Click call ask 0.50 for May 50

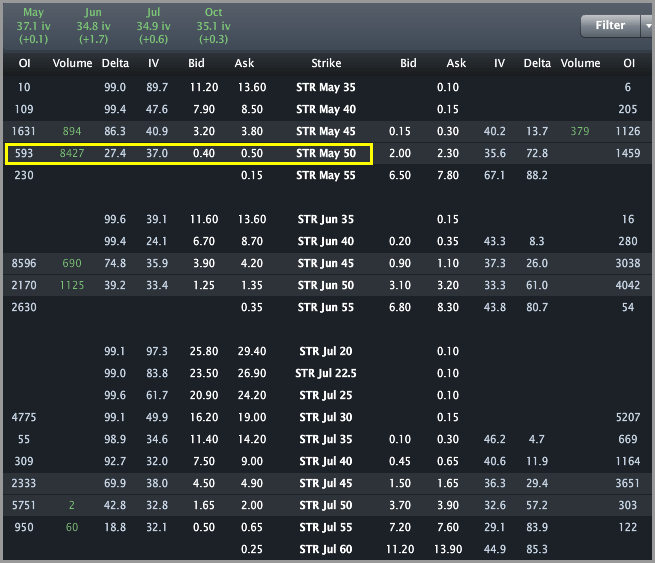tap(252, 153)
